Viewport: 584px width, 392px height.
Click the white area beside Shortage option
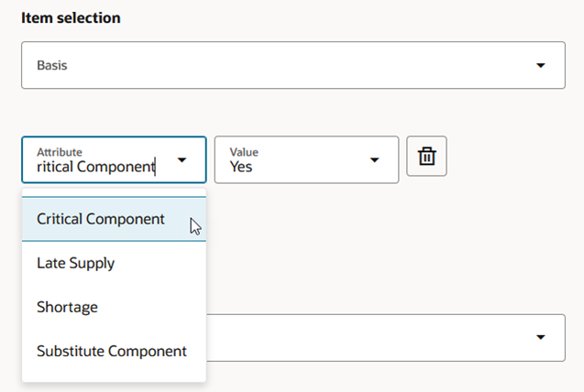pyautogui.click(x=156, y=307)
